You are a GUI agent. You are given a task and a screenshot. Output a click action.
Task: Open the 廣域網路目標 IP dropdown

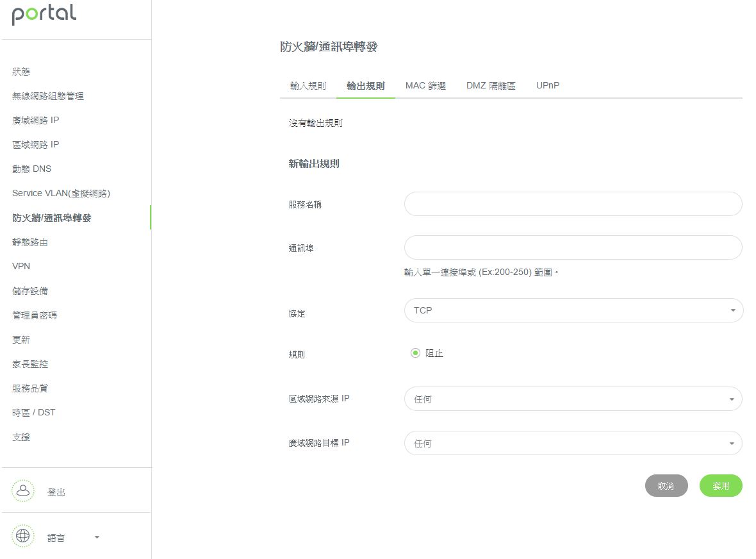pyautogui.click(x=573, y=443)
